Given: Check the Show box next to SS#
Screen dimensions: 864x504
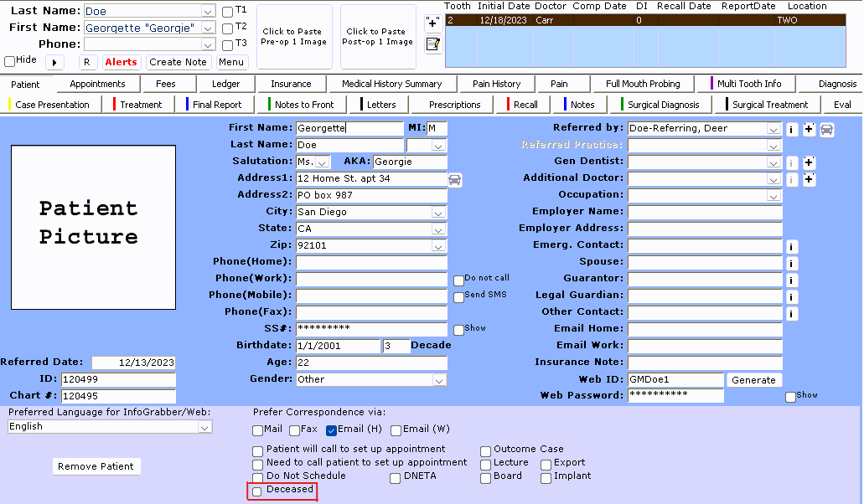Looking at the screenshot, I should (x=459, y=328).
